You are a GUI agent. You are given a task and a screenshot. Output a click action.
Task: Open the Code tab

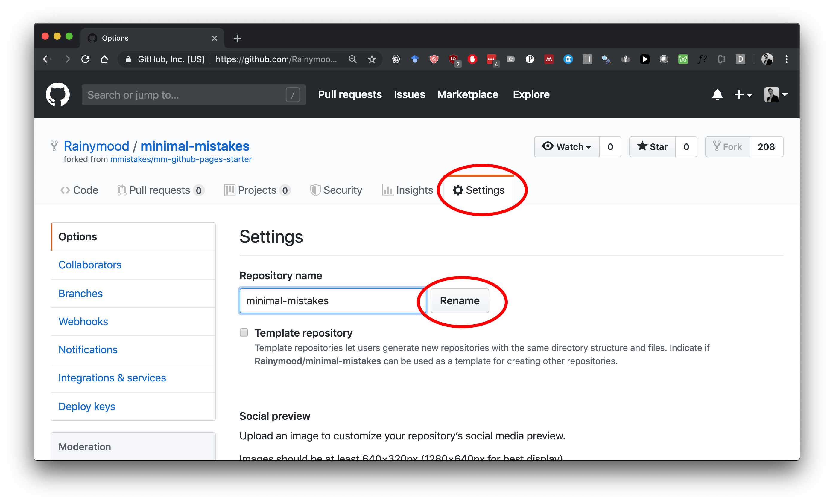(79, 190)
